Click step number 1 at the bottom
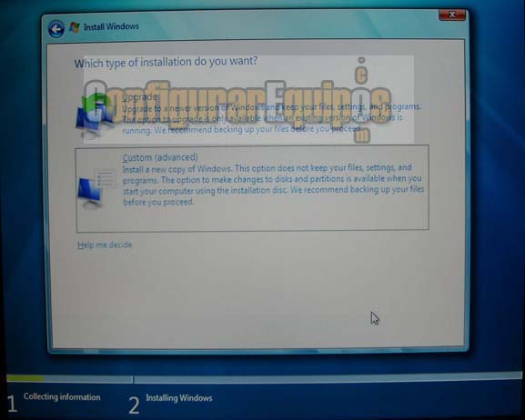The width and height of the screenshot is (525, 420). click(12, 404)
